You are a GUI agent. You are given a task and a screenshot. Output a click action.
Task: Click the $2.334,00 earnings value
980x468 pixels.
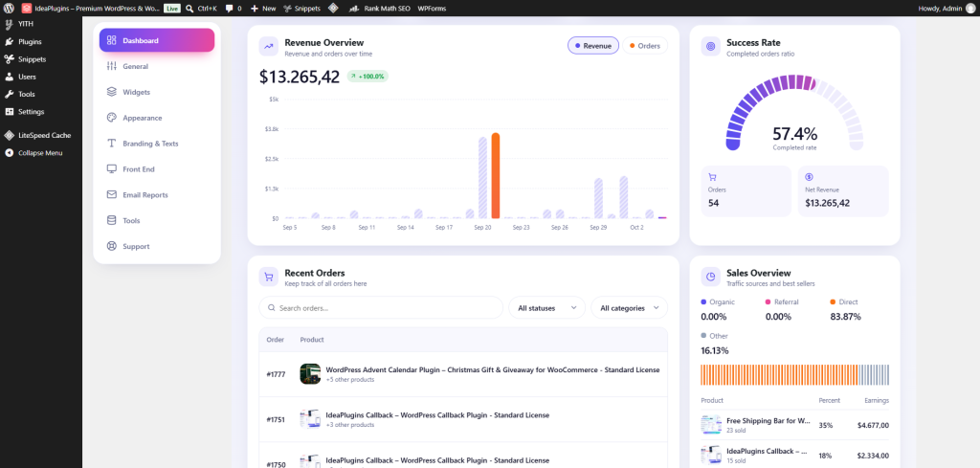point(873,456)
